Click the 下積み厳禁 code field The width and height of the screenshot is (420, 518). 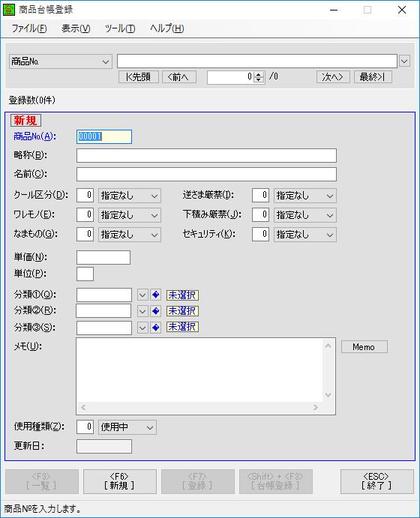(260, 214)
